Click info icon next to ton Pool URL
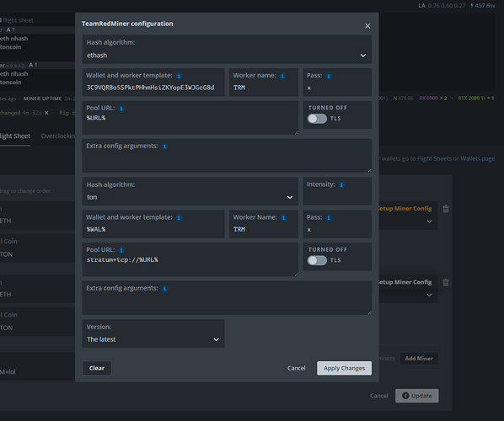504x421 pixels. pos(121,250)
